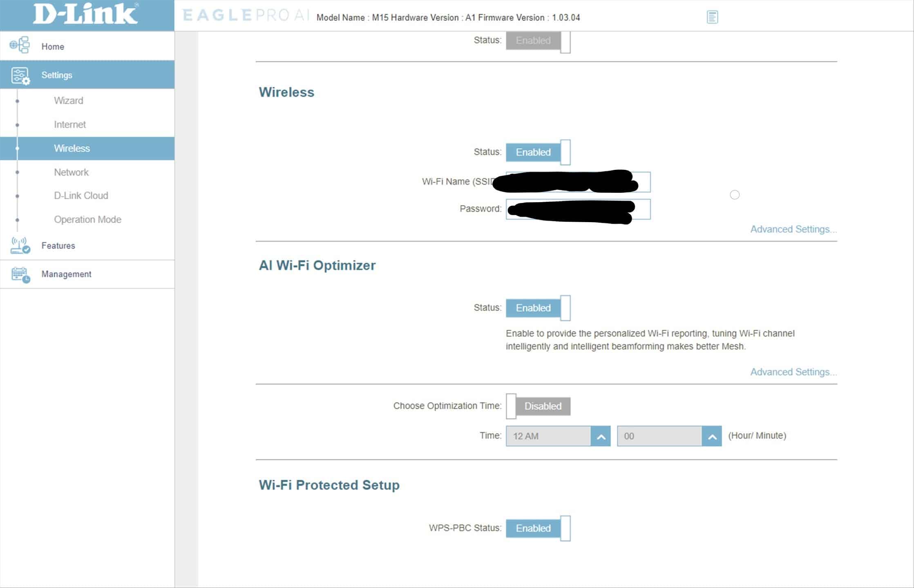The width and height of the screenshot is (914, 588).
Task: Toggle the WPS-PBC Status switch
Action: [x=538, y=528]
